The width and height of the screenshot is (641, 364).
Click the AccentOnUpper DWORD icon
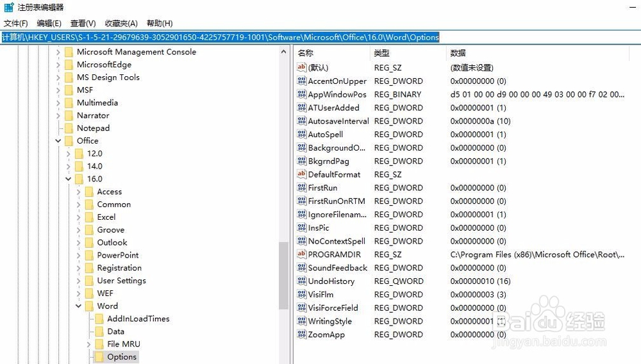302,81
